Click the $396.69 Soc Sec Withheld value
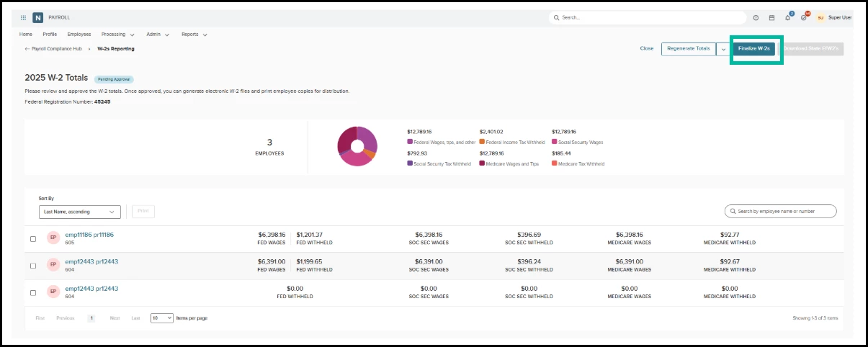Screen dimensions: 868x347 529,235
